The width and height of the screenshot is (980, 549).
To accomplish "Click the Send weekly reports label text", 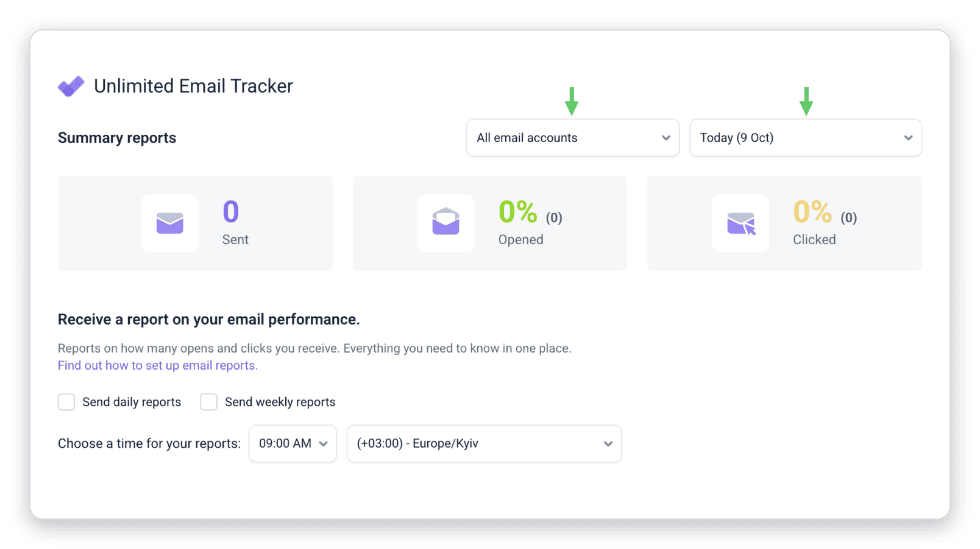I will pyautogui.click(x=280, y=402).
